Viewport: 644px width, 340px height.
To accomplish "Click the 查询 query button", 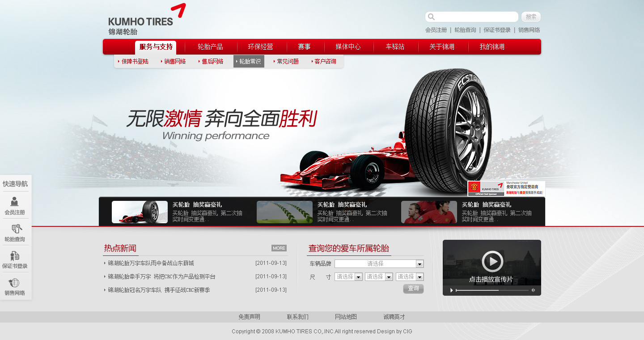I will coord(413,289).
